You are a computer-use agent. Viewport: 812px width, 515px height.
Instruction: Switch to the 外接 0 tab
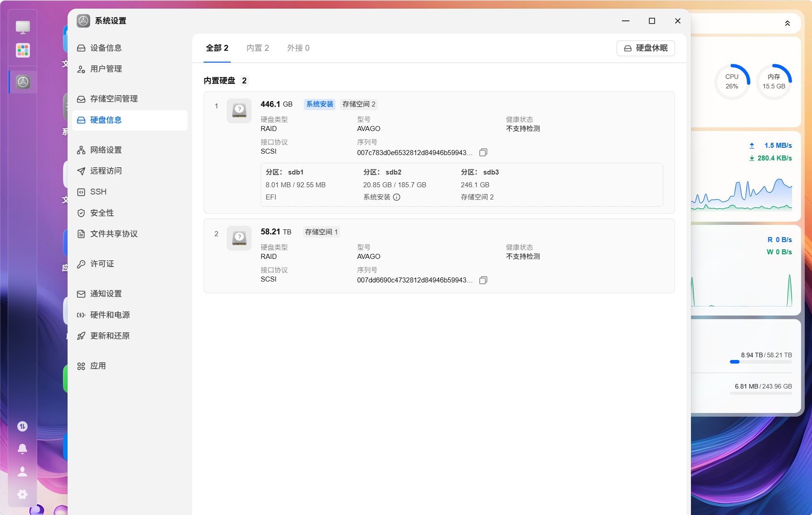(298, 48)
